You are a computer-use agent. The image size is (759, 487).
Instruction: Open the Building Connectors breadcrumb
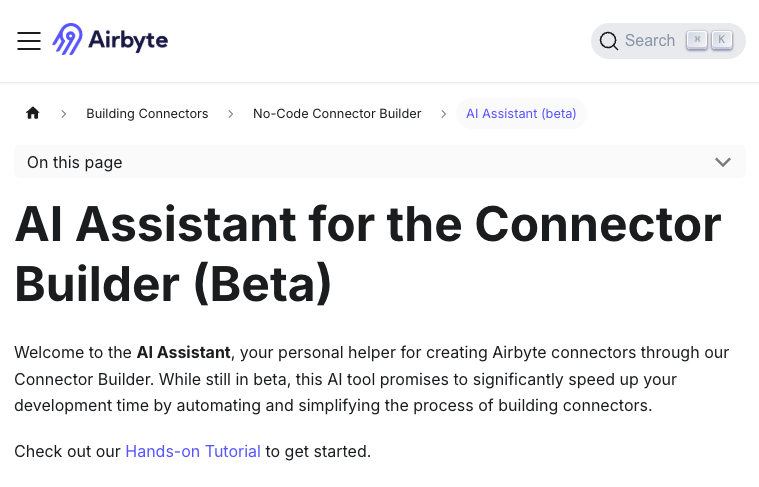(x=147, y=114)
